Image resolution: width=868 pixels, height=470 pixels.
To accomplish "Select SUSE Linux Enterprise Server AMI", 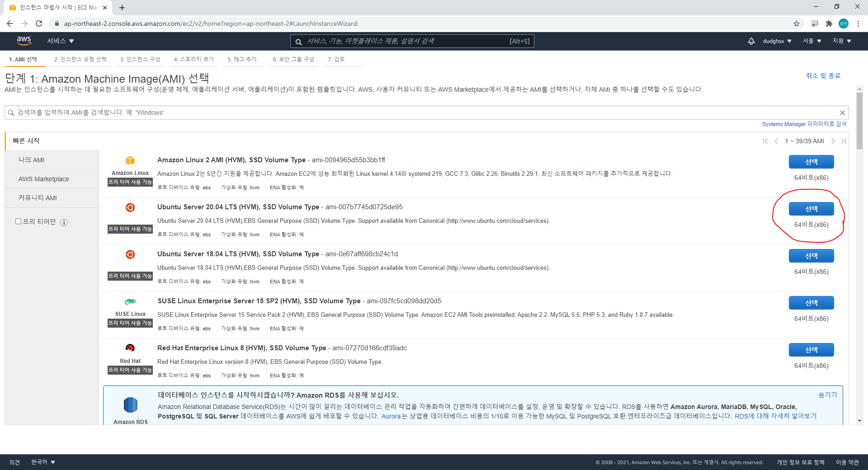I will point(811,303).
